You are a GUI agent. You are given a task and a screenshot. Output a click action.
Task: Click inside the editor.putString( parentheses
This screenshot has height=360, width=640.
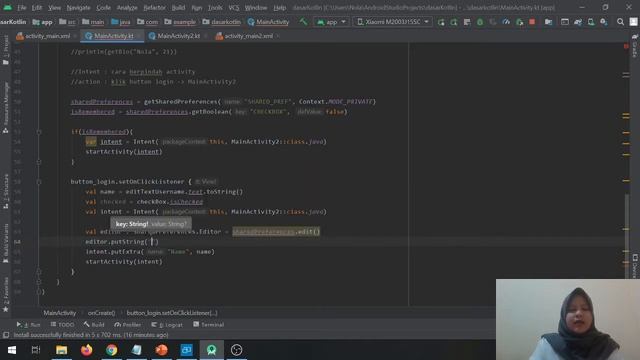(x=151, y=242)
